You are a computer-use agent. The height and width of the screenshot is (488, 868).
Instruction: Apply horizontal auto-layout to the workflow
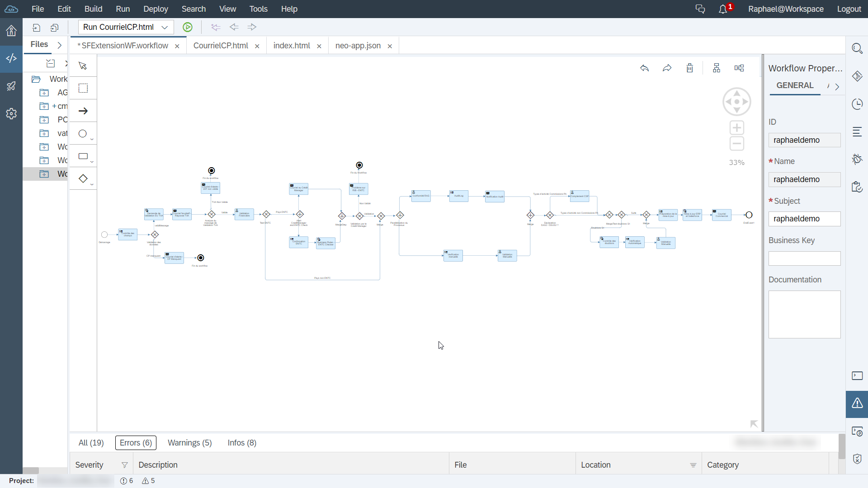[x=739, y=68]
